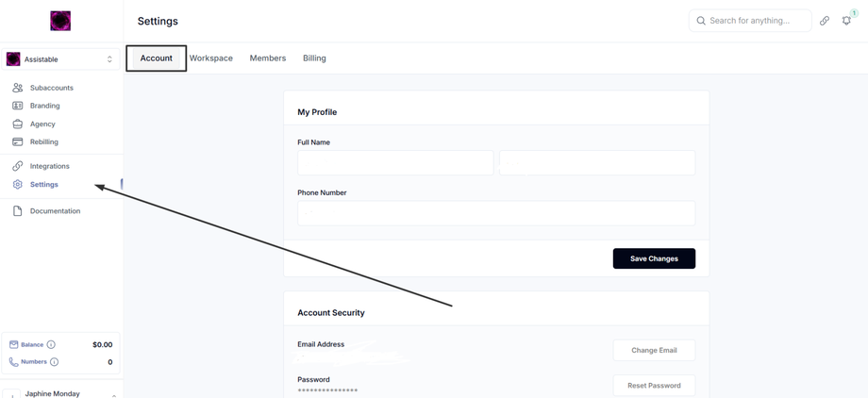Click the Settings gear icon
Screen dimensions: 868x398
[x=17, y=184]
